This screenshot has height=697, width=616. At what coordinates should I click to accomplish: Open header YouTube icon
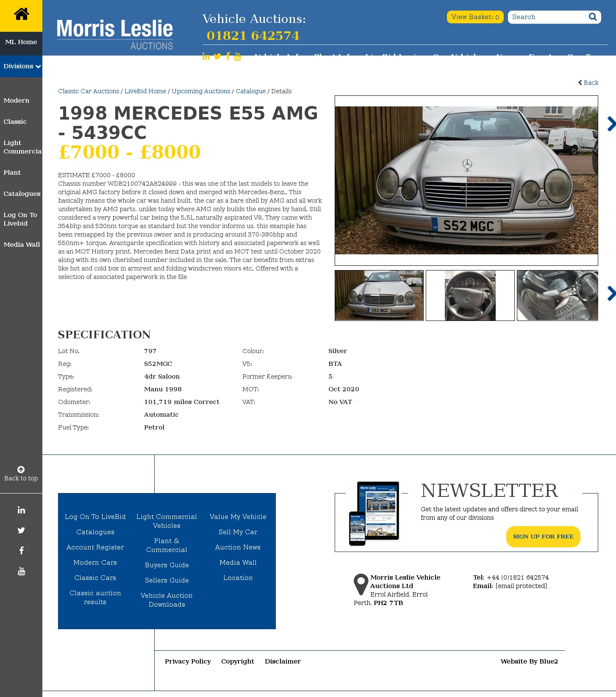[x=238, y=56]
